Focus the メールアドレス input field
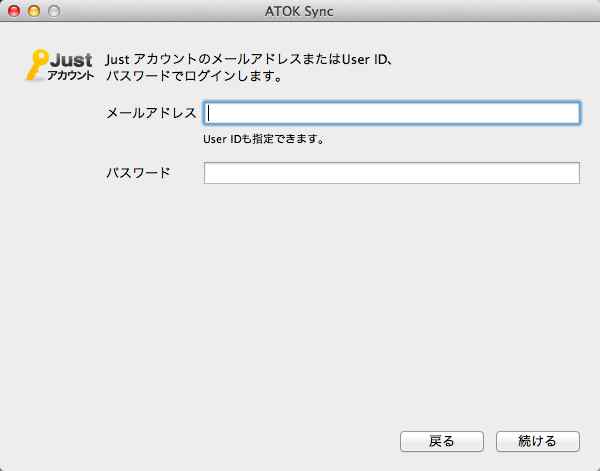The width and height of the screenshot is (600, 471). 392,113
